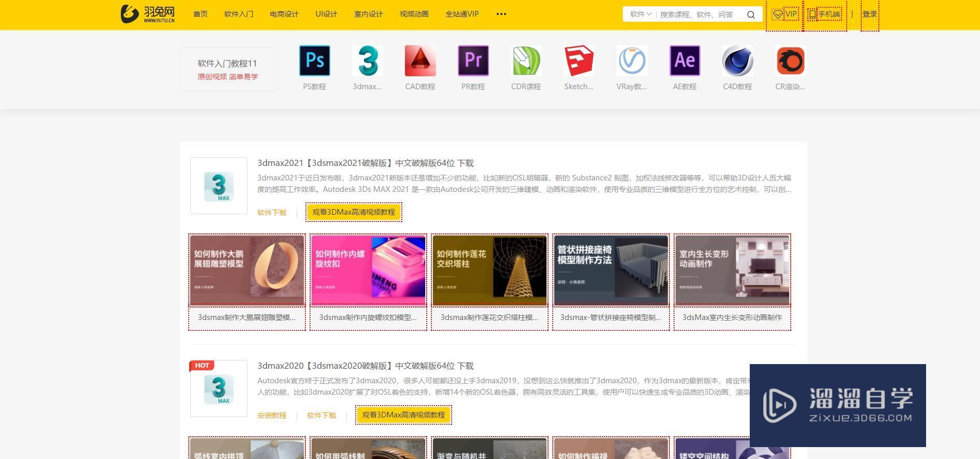The width and height of the screenshot is (980, 459).
Task: Click the 登录 login link
Action: click(870, 15)
